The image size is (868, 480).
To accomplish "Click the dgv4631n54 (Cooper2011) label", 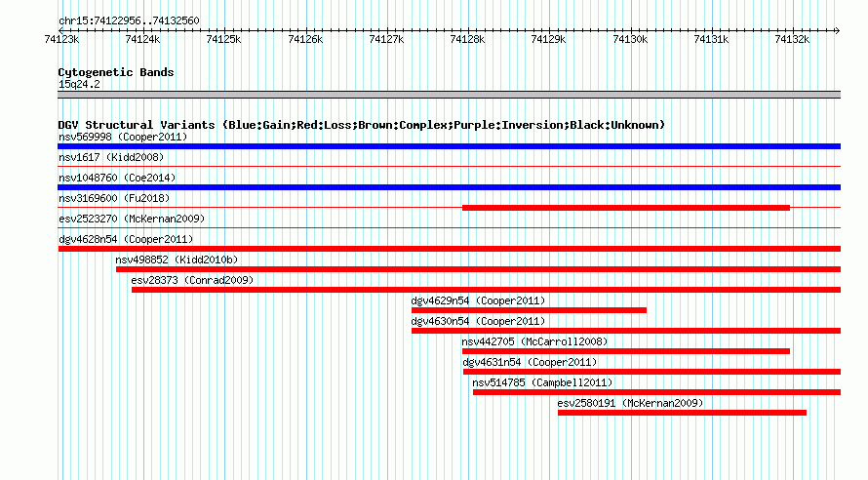I will [x=530, y=362].
